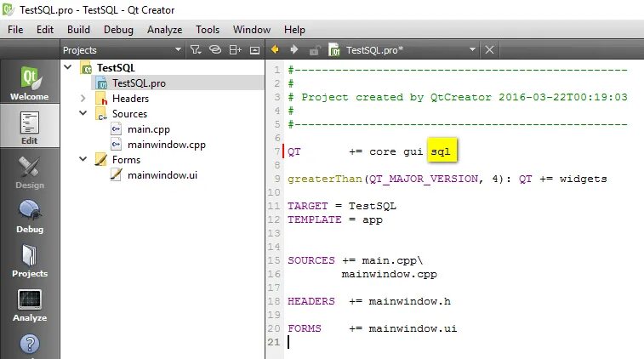
Task: Open the Build menu
Action: click(78, 30)
